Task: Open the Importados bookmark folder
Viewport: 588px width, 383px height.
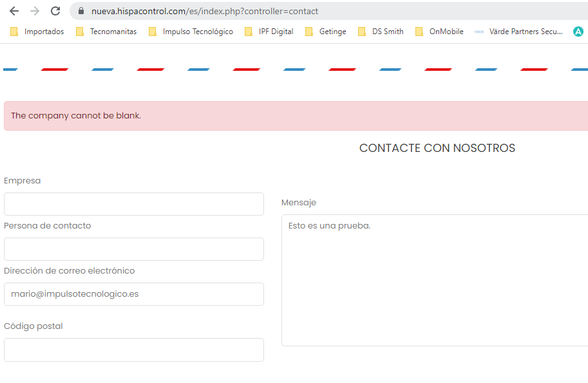Action: [x=37, y=32]
